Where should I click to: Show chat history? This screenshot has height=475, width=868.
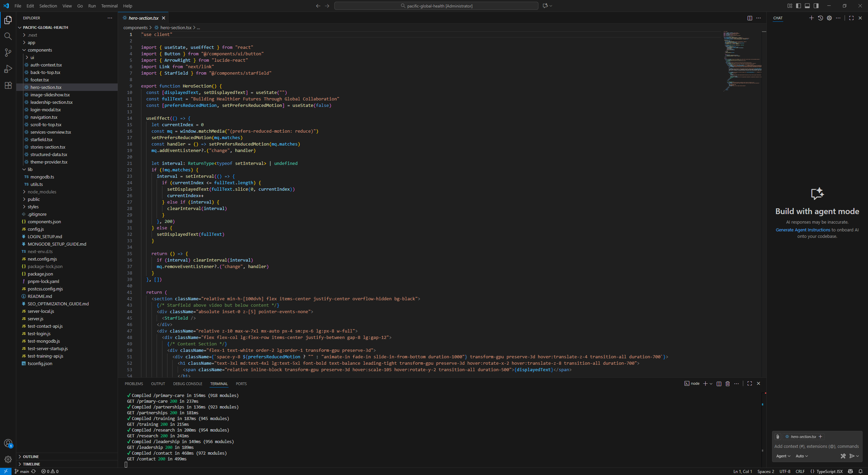[820, 18]
